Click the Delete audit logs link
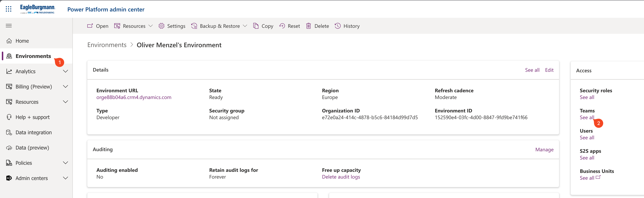The height and width of the screenshot is (198, 644). [x=341, y=177]
